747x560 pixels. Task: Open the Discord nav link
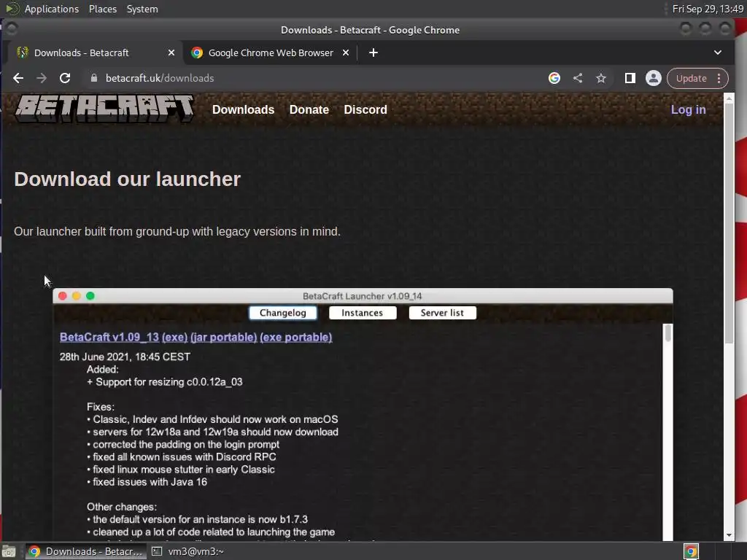point(365,109)
